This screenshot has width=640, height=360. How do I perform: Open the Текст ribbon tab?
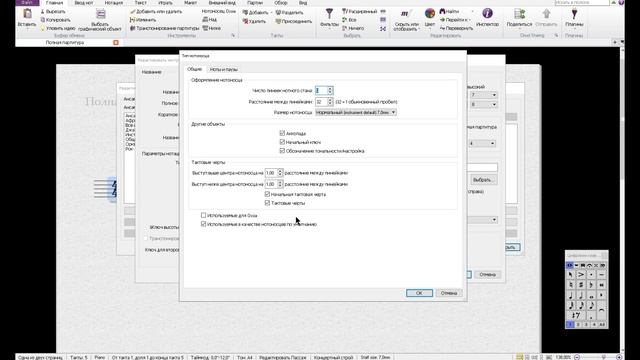coord(140,3)
